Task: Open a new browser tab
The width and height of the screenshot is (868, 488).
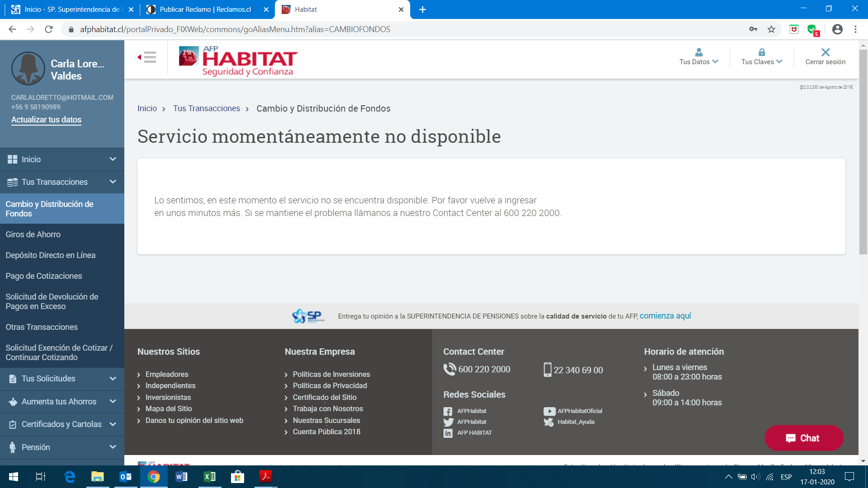Action: (x=423, y=9)
